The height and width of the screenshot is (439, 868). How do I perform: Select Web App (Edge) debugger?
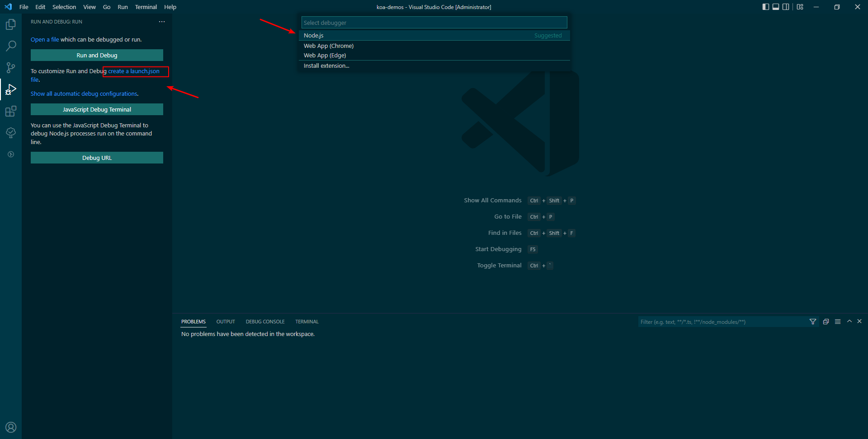tap(434, 55)
